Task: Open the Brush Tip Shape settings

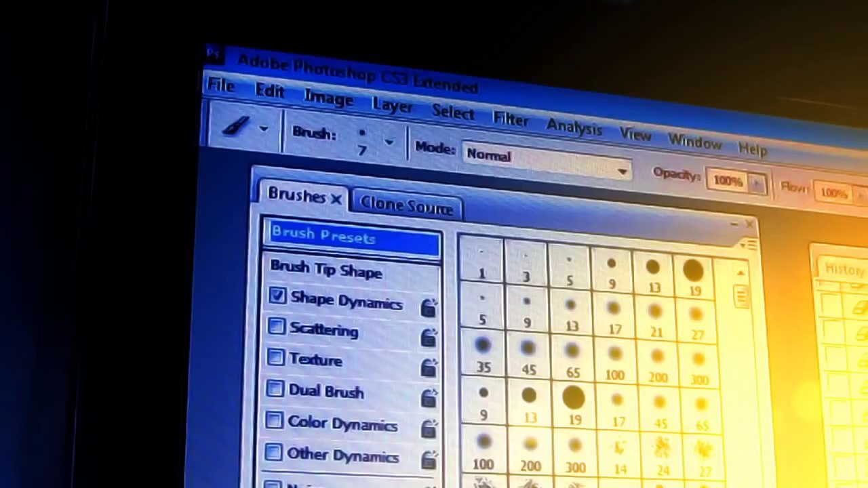Action: 326,269
